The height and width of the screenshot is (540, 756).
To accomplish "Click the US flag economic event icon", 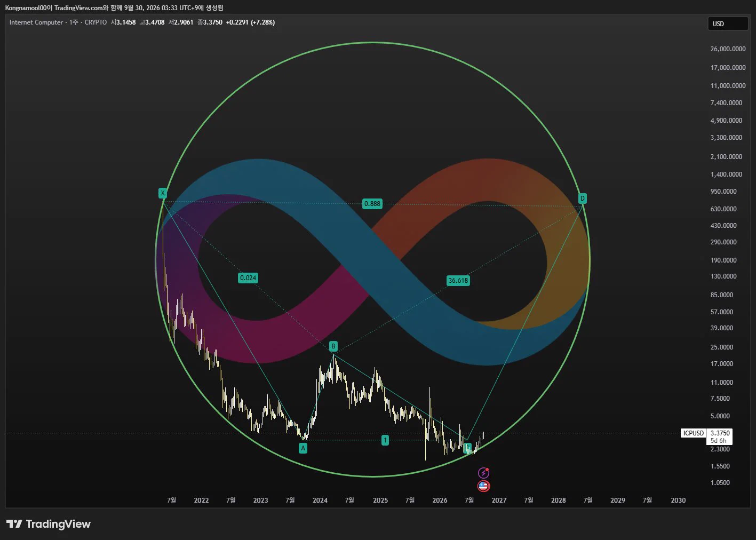I will click(x=483, y=486).
